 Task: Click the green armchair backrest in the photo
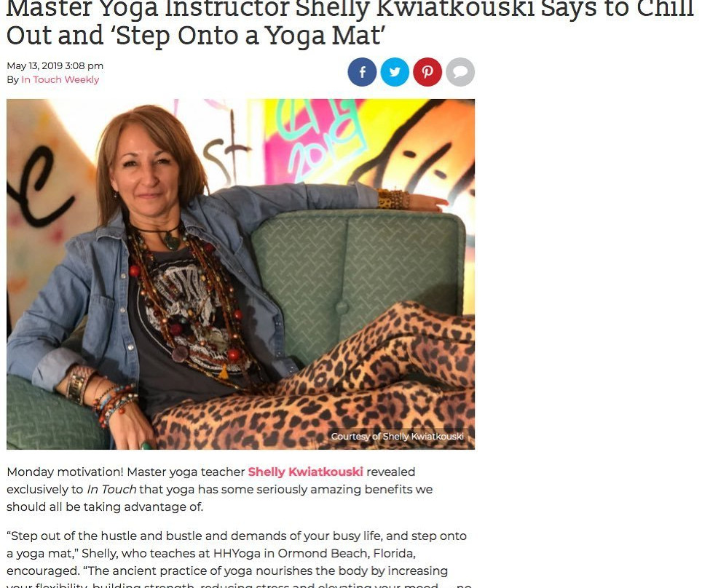tap(358, 271)
